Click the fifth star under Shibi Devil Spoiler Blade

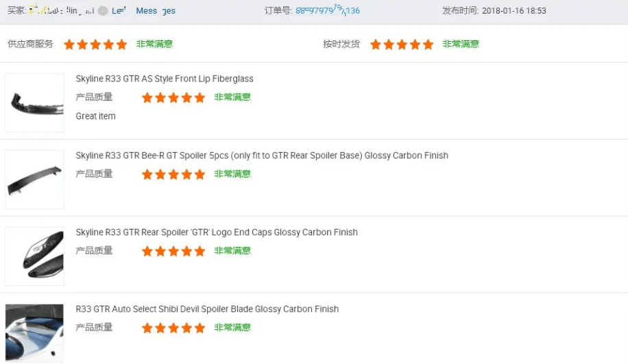click(200, 328)
